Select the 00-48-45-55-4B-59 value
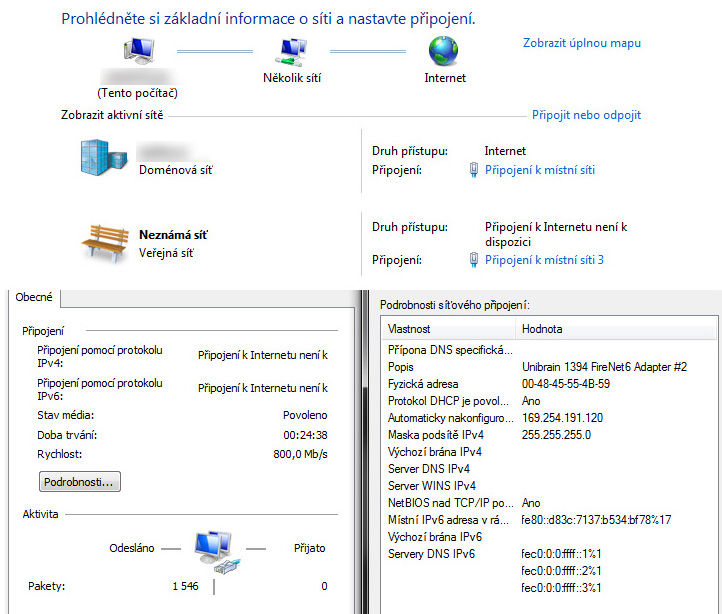This screenshot has height=614, width=722. tap(565, 384)
